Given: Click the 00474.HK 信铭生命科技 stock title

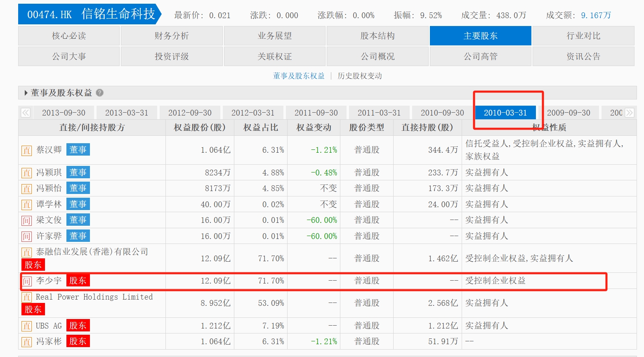Looking at the screenshot, I should click(90, 14).
